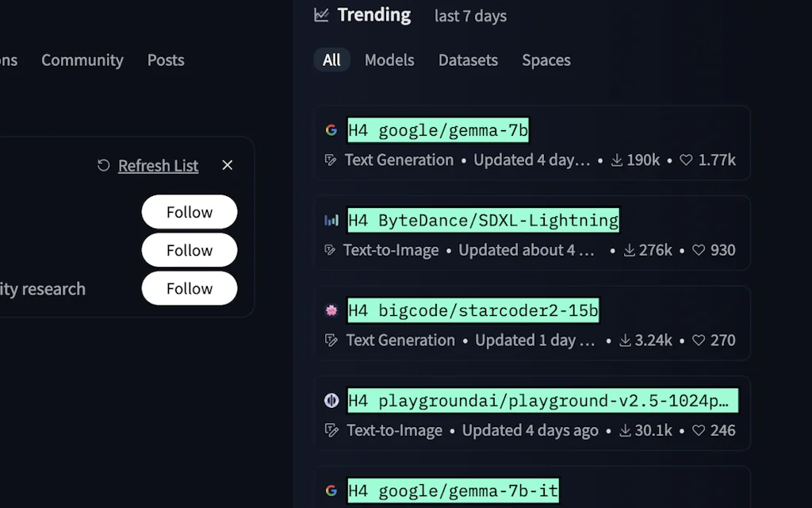Click the refresh arrow icon beside Refresh List
This screenshot has width=812, height=508.
coord(103,165)
